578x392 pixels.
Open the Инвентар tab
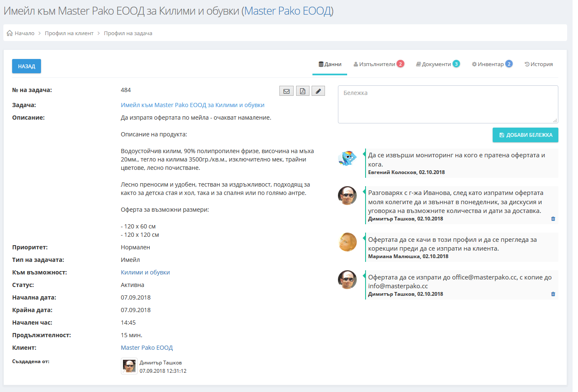tap(492, 64)
